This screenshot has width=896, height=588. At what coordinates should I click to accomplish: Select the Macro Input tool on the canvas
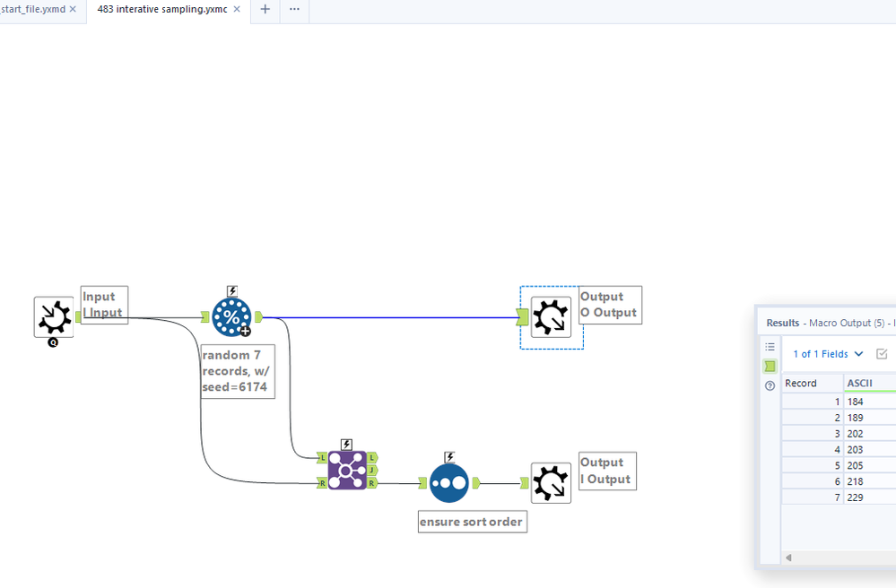point(53,317)
